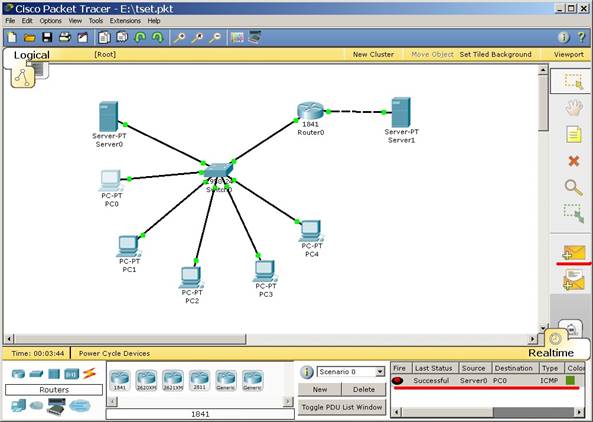Open the Tools menu
The width and height of the screenshot is (593, 422).
coord(96,21)
